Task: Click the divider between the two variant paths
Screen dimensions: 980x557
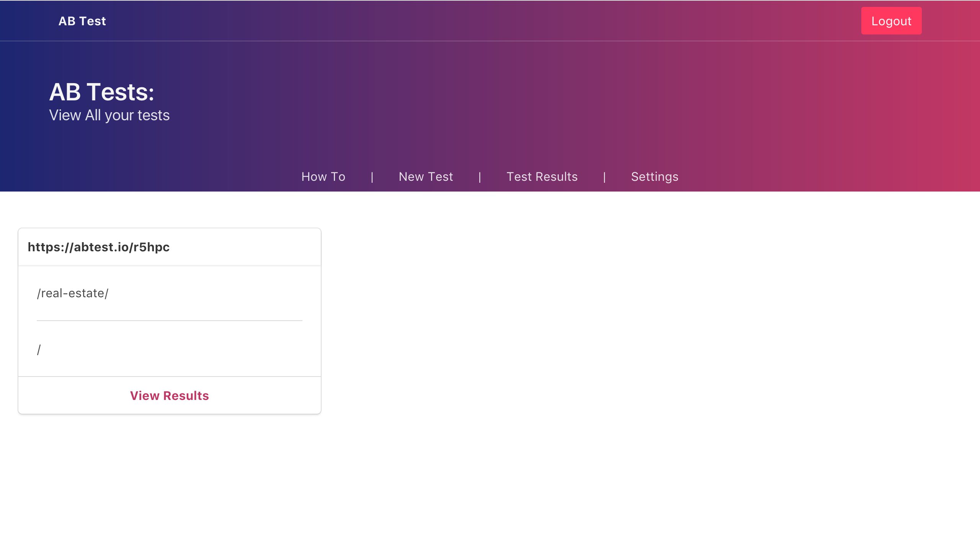Action: tap(170, 321)
